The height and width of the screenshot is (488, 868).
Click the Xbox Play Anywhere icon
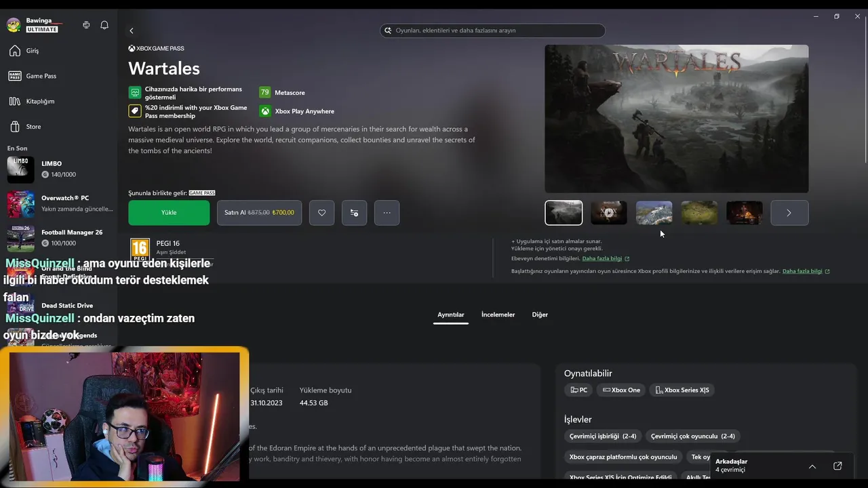pyautogui.click(x=265, y=111)
